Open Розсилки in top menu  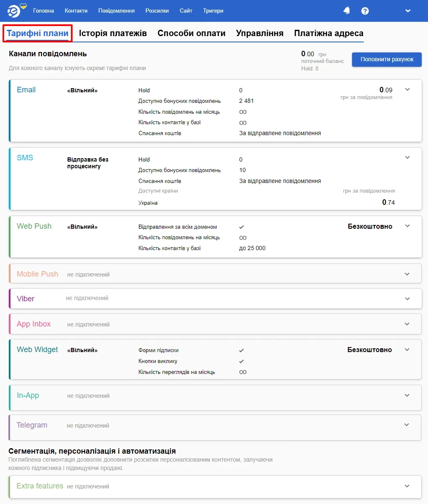157,11
